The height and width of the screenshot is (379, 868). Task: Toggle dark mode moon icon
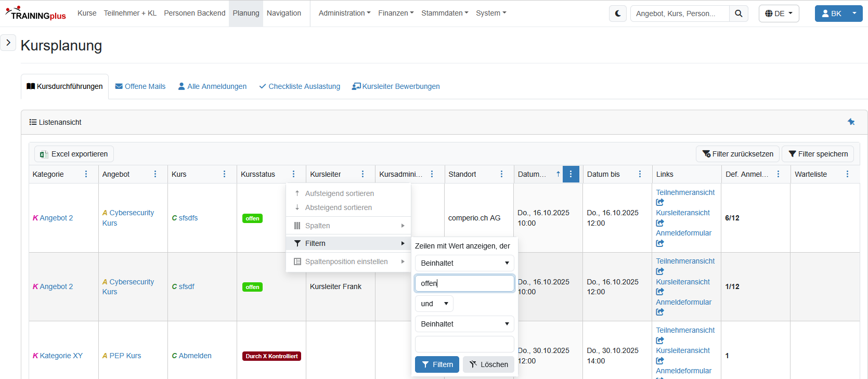pyautogui.click(x=617, y=14)
